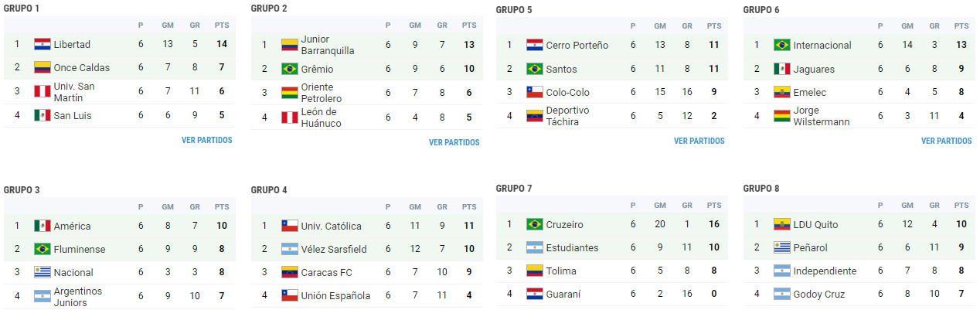Open Ver Partidos link under Grupo 5

tap(699, 141)
